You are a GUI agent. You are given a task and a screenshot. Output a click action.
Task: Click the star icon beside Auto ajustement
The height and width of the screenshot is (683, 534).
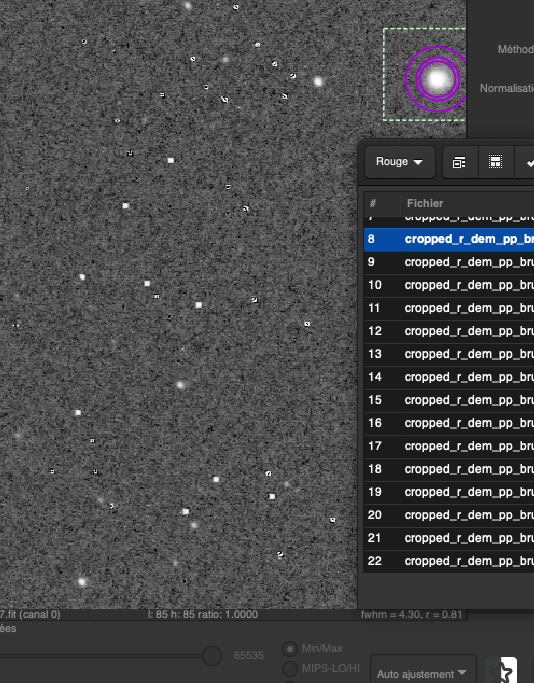click(x=506, y=671)
